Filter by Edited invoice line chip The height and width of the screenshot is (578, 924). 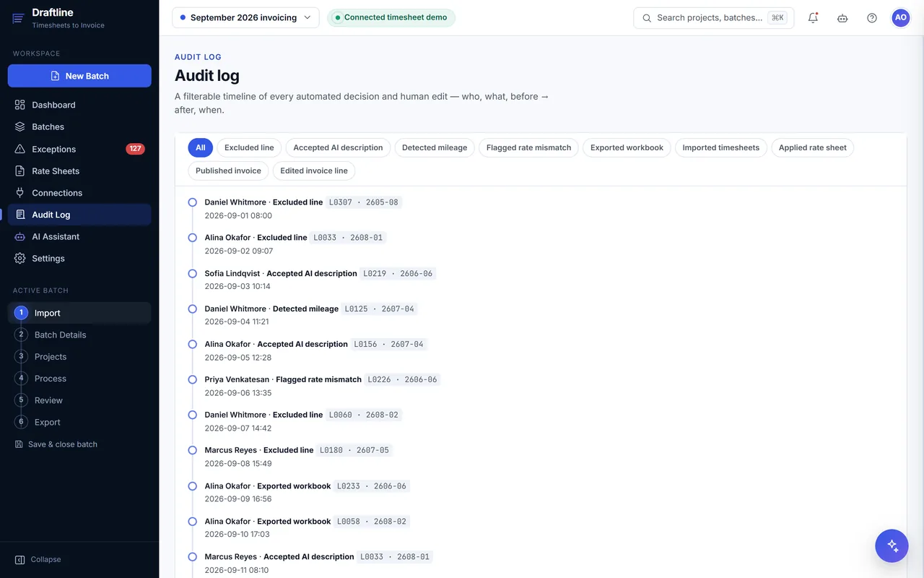314,171
